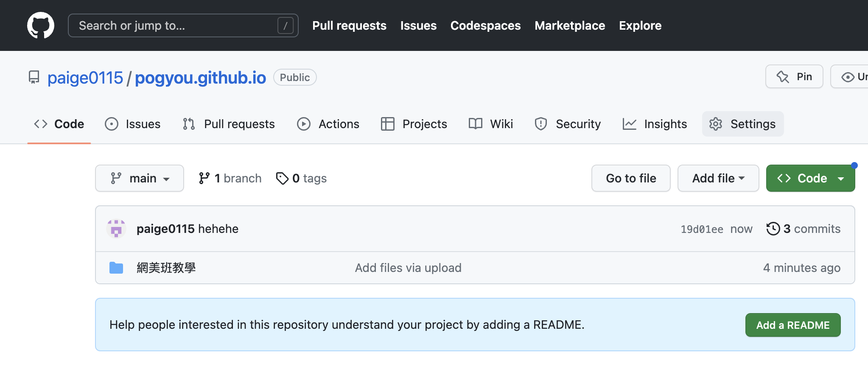Click the folder icon for 網美班教學
868x392 pixels.
pyautogui.click(x=116, y=268)
